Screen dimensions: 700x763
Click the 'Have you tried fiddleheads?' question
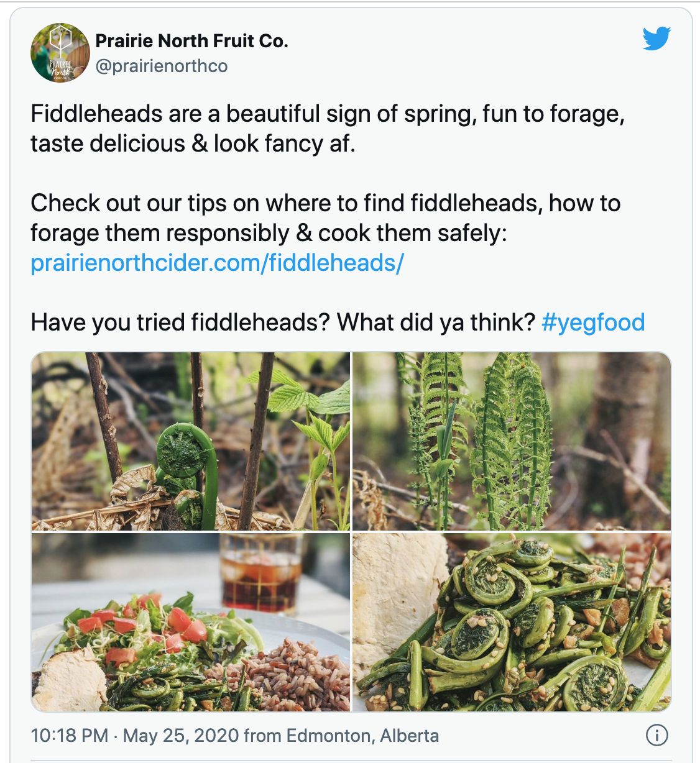(180, 322)
